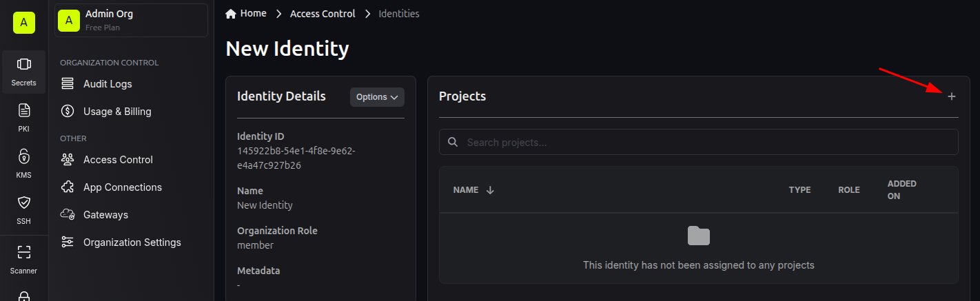Click the Home house icon in breadcrumb

coord(231,14)
